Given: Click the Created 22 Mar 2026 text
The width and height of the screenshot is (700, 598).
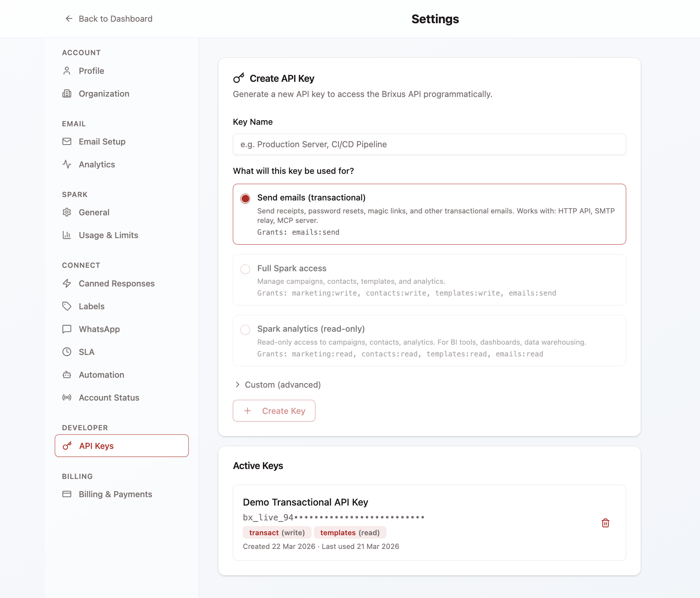Looking at the screenshot, I should pyautogui.click(x=279, y=546).
